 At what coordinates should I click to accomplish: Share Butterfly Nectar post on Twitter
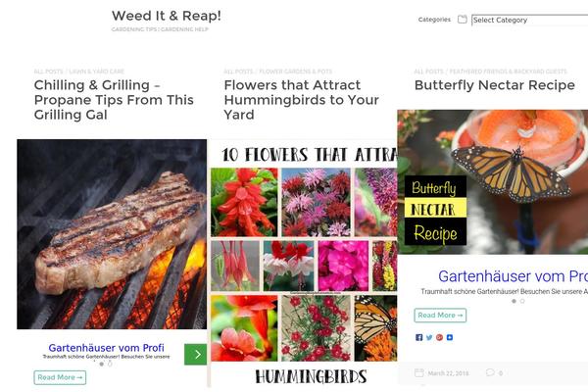[429, 337]
